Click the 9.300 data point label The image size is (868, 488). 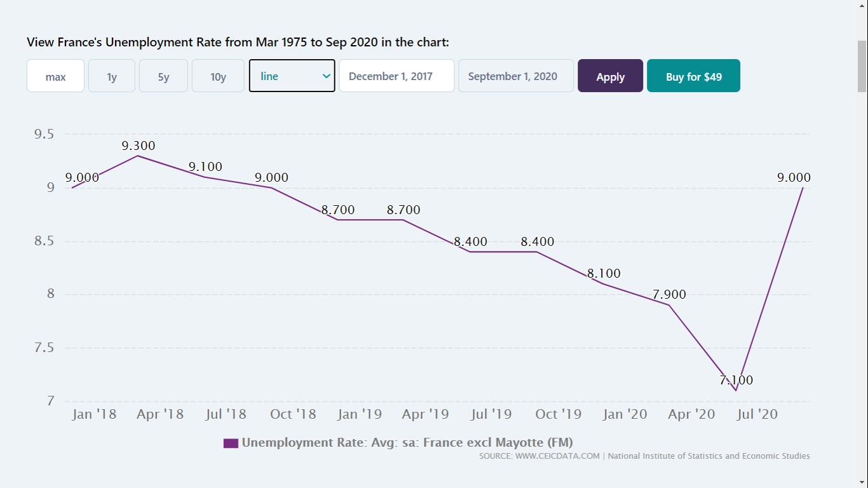(x=139, y=146)
